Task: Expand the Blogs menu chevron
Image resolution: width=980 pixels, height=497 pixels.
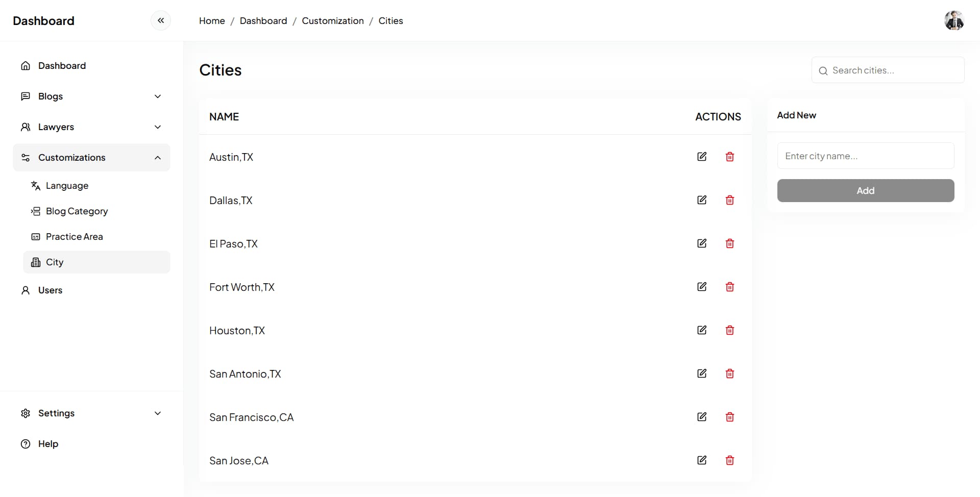Action: (158, 96)
